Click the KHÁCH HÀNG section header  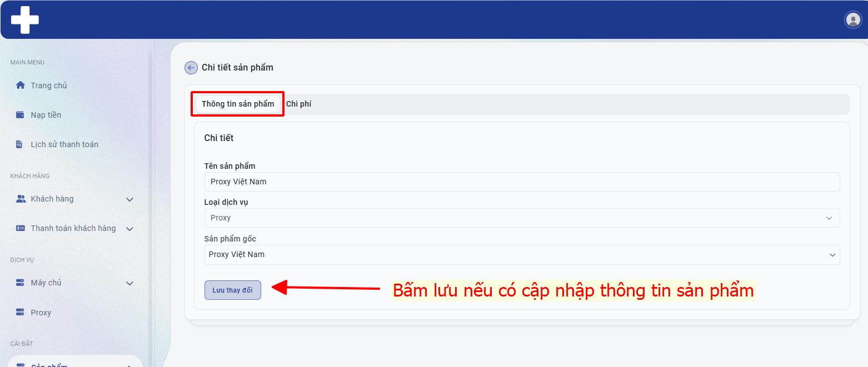tap(29, 176)
